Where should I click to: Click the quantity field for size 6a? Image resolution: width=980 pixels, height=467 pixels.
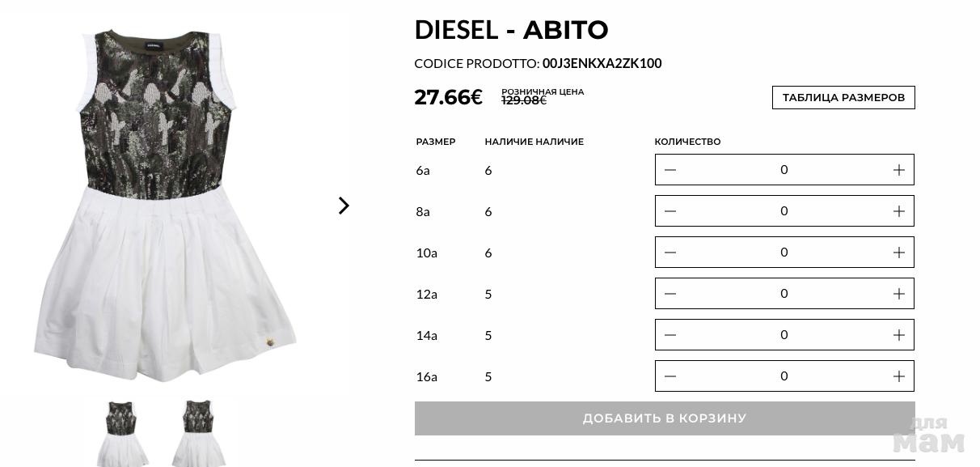[784, 170]
